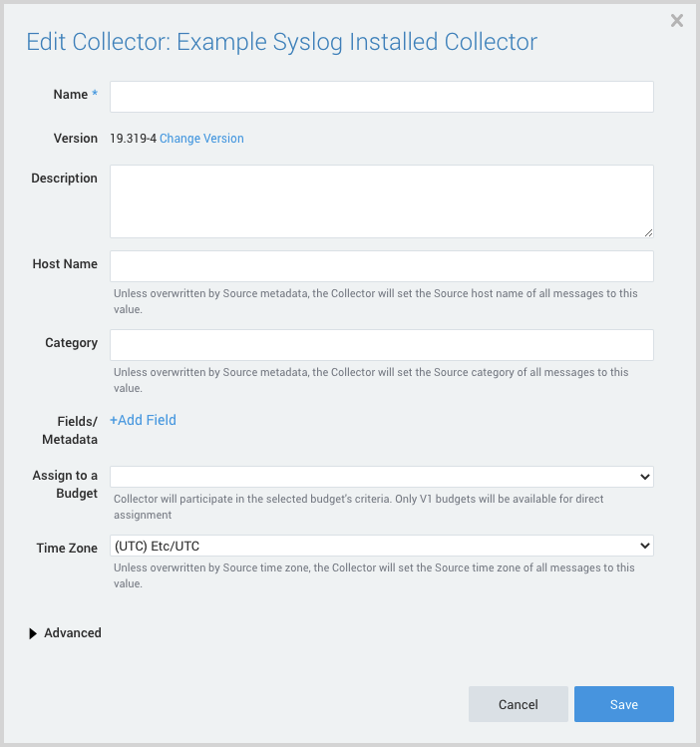This screenshot has width=700, height=747.
Task: Click the Category label text
Action: click(71, 343)
